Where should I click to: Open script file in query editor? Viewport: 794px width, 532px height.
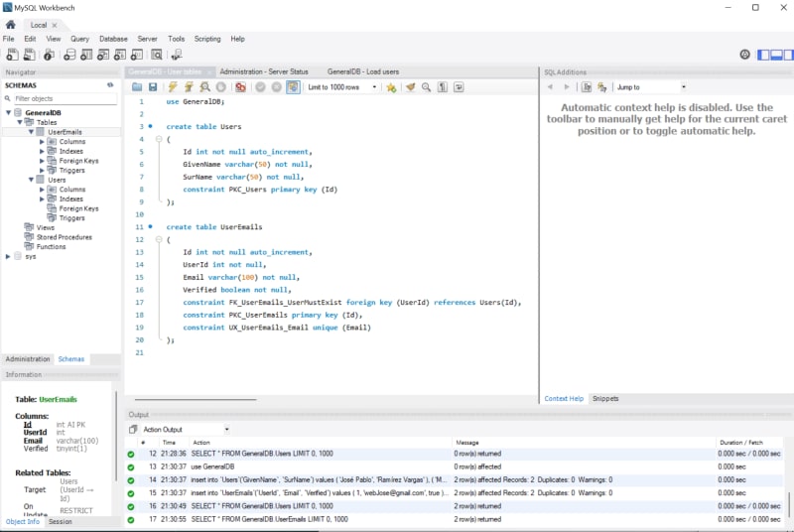(x=137, y=87)
